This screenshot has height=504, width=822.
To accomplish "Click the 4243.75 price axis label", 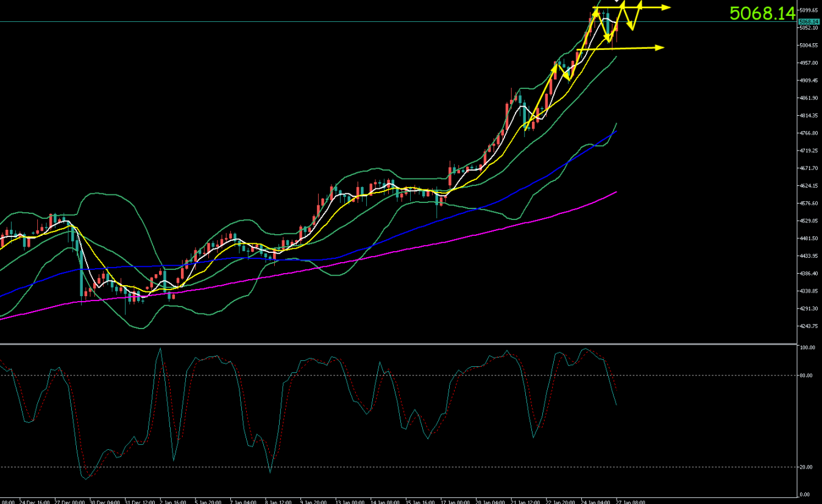I will click(809, 327).
